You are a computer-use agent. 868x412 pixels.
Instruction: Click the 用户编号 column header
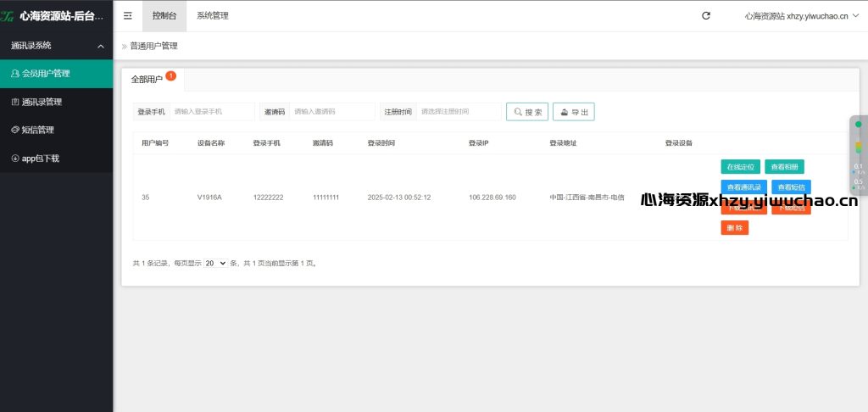[x=155, y=143]
